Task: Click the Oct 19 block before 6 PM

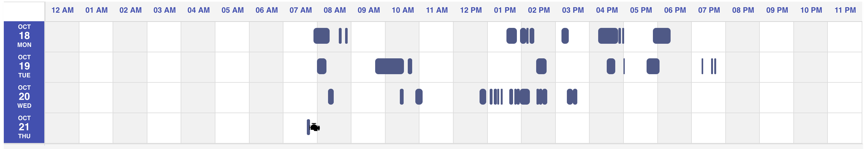Action: [653, 66]
